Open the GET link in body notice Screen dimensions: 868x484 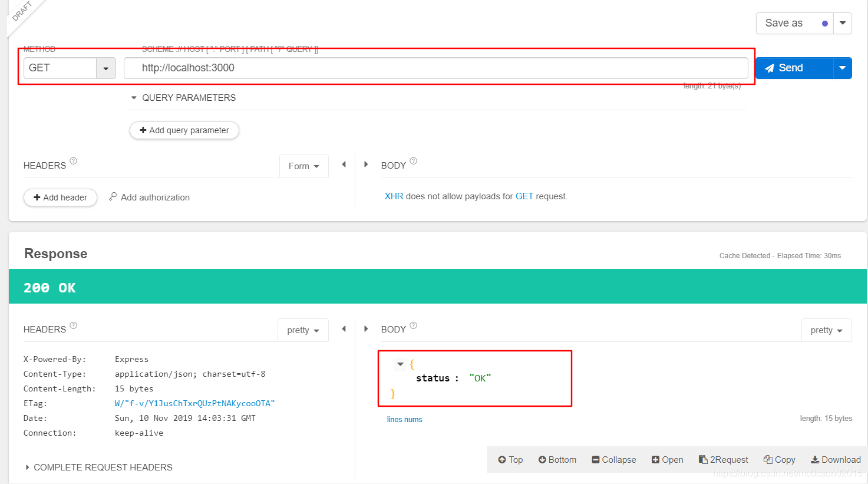(524, 196)
